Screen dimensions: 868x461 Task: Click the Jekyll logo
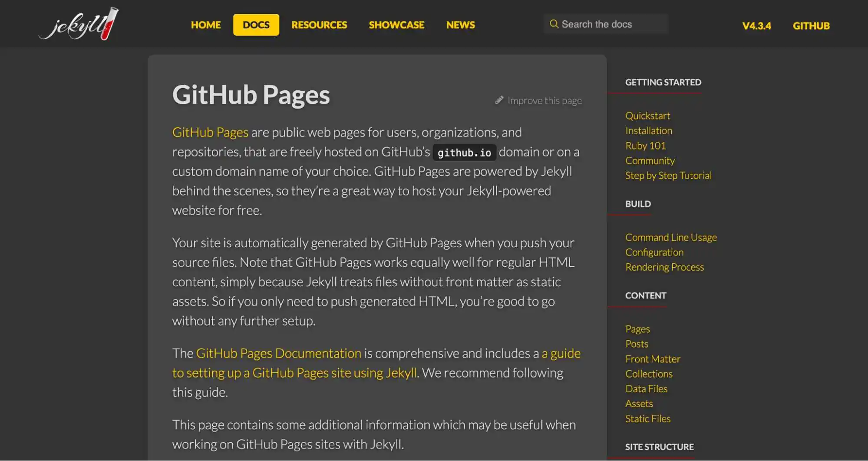click(79, 24)
